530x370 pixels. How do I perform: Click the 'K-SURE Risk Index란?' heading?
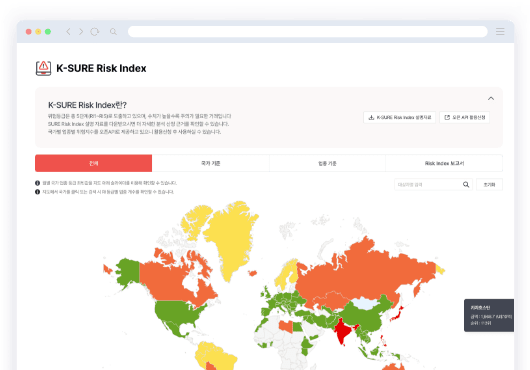coord(87,105)
